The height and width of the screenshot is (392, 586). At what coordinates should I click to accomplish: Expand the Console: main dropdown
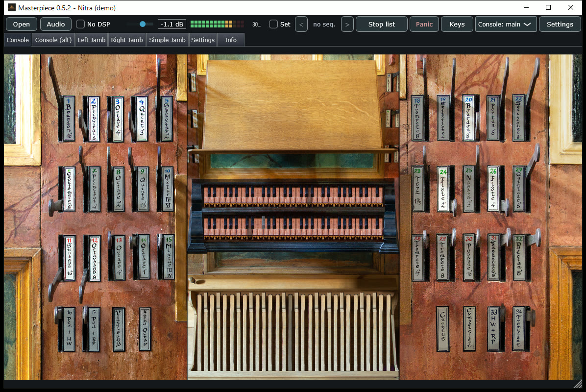coord(506,24)
